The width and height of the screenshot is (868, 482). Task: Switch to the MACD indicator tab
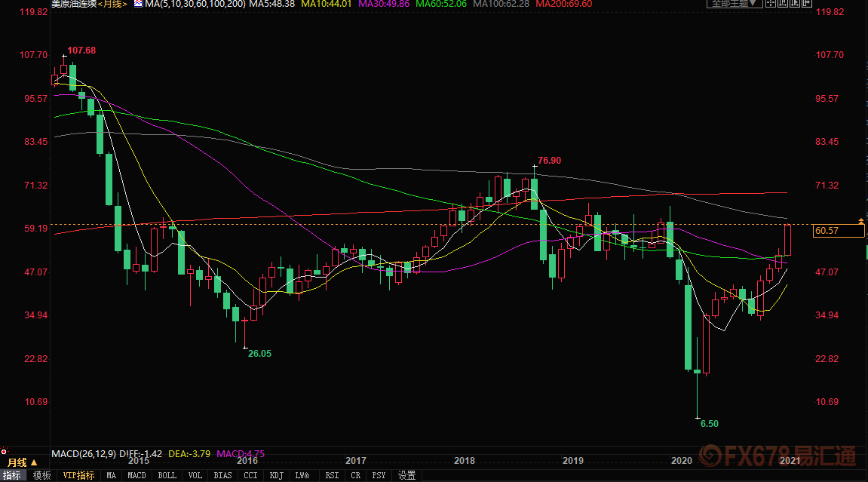click(x=136, y=475)
